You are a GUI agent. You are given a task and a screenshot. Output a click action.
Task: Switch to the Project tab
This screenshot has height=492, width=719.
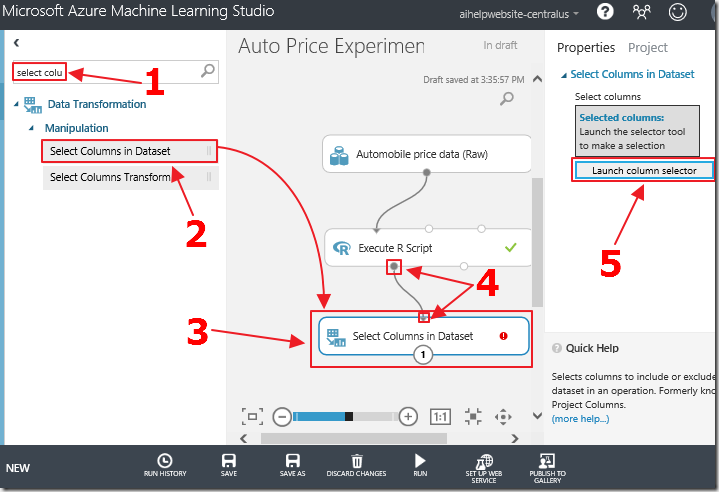pos(647,48)
